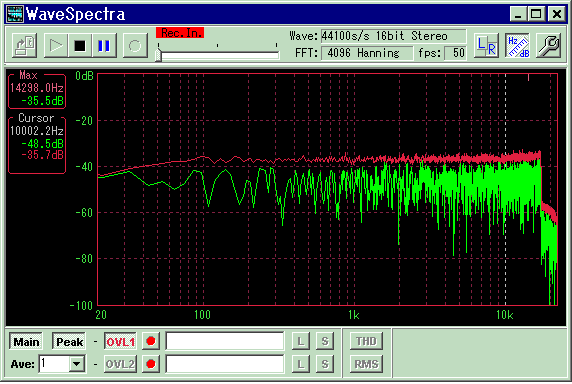Toggle the Peak hold button
Image resolution: width=572 pixels, height=384 pixels.
[69, 342]
